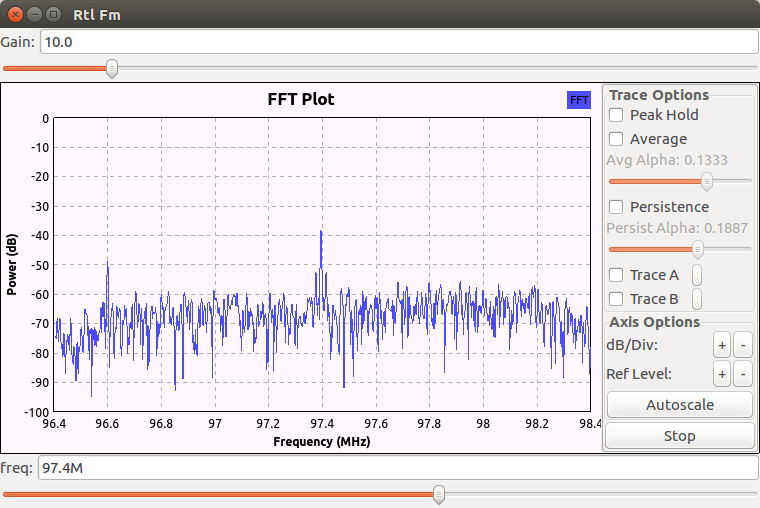Click the Axis Options group heading
The image size is (760, 508).
tap(654, 322)
